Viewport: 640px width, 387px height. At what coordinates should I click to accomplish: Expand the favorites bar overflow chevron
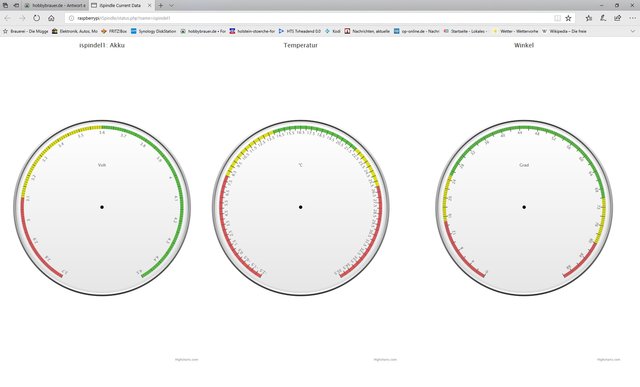[633, 31]
